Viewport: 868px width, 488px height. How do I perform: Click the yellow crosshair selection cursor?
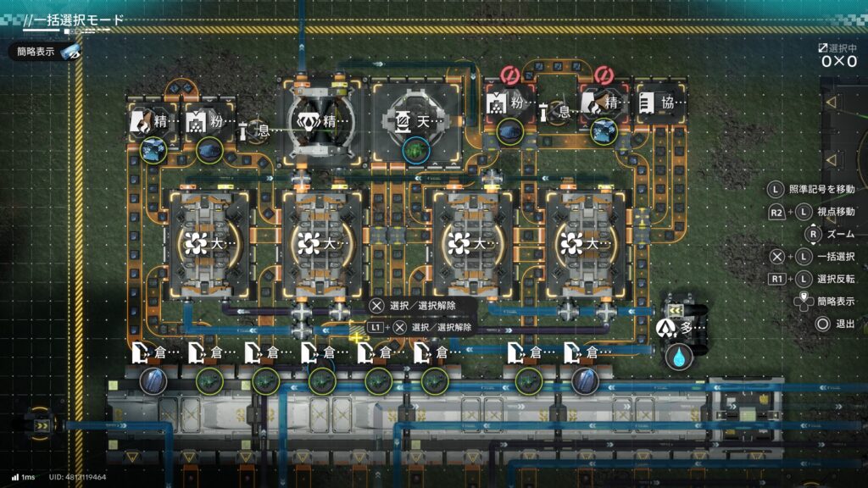[357, 336]
